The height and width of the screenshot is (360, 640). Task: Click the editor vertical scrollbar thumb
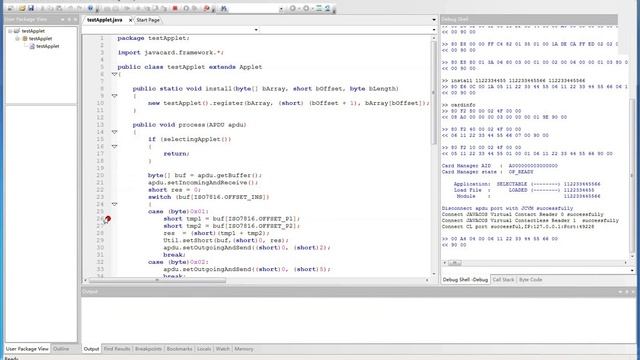[433, 93]
